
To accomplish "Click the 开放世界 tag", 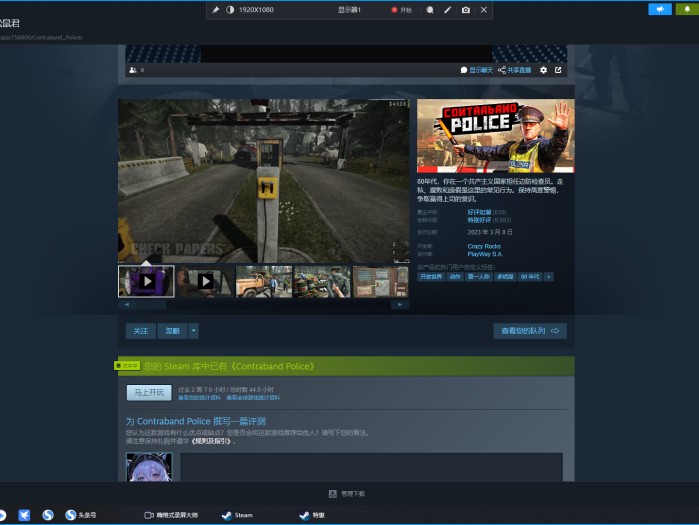I will (431, 277).
